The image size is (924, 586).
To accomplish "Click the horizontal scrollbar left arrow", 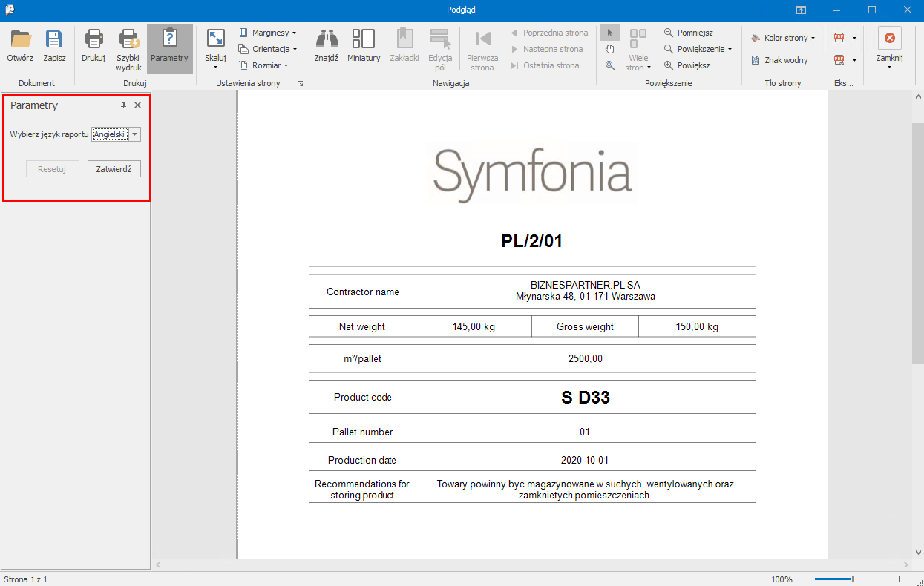I will click(x=157, y=564).
